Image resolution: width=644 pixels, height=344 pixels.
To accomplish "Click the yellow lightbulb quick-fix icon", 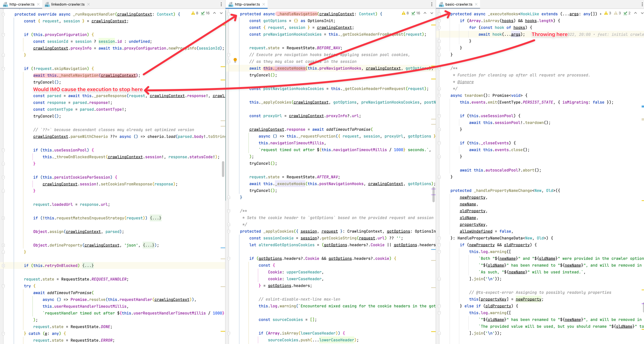I will tap(235, 60).
